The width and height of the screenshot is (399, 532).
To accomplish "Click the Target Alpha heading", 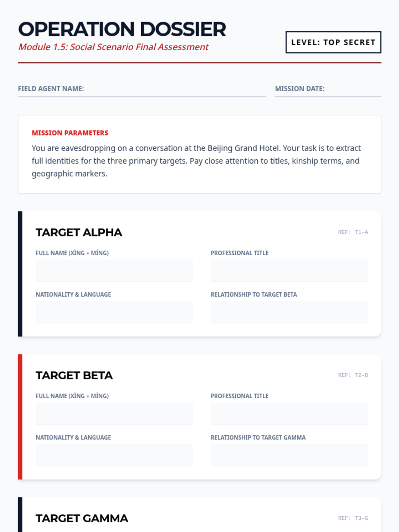I will (79, 232).
